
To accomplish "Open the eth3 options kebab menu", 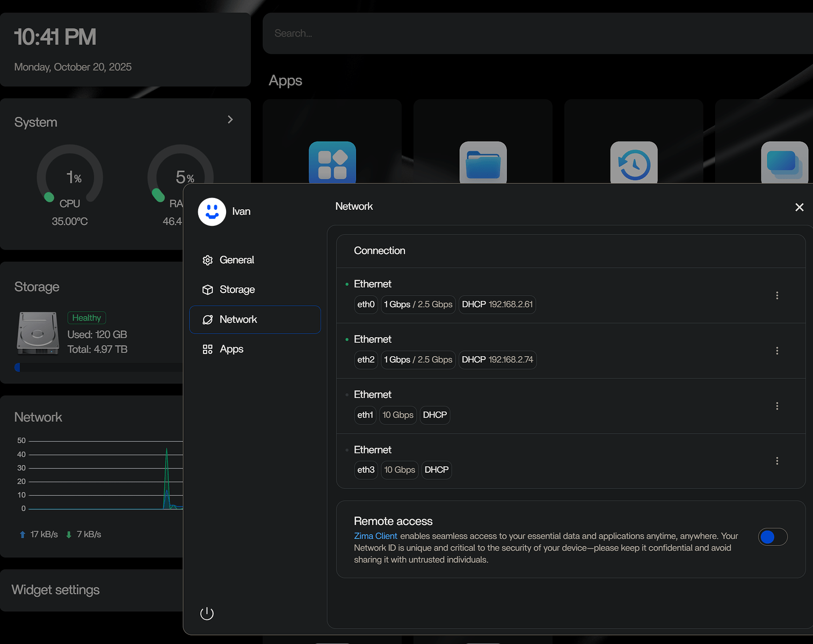I will point(777,460).
